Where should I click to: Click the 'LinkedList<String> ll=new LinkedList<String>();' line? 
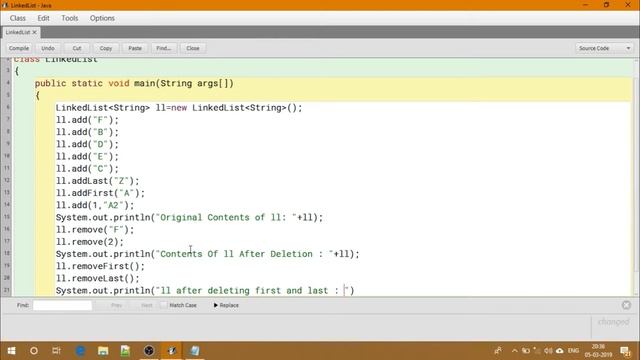click(x=179, y=108)
